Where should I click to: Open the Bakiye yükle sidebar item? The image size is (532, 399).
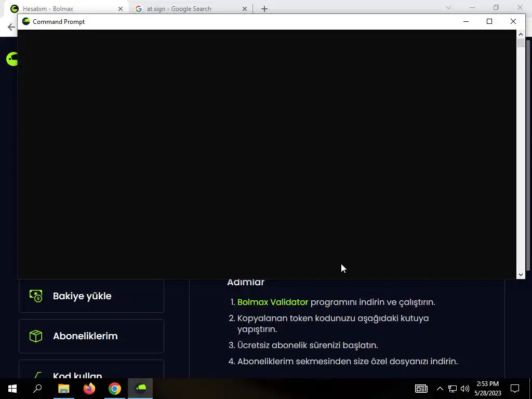pos(91,296)
